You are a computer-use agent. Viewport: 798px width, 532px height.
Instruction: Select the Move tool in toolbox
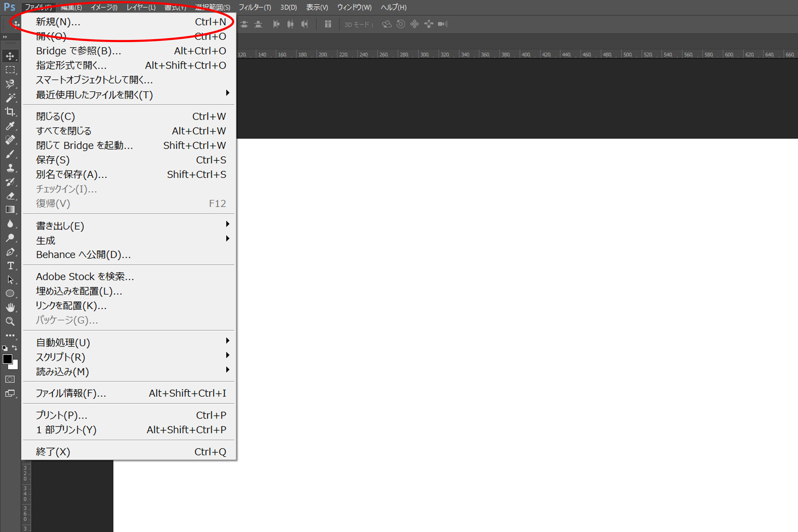point(10,56)
